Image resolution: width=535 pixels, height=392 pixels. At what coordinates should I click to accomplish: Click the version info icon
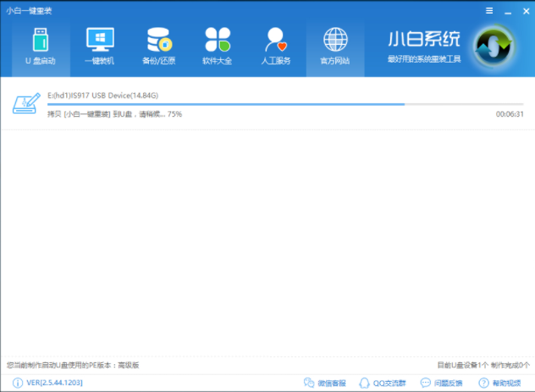tap(18, 383)
